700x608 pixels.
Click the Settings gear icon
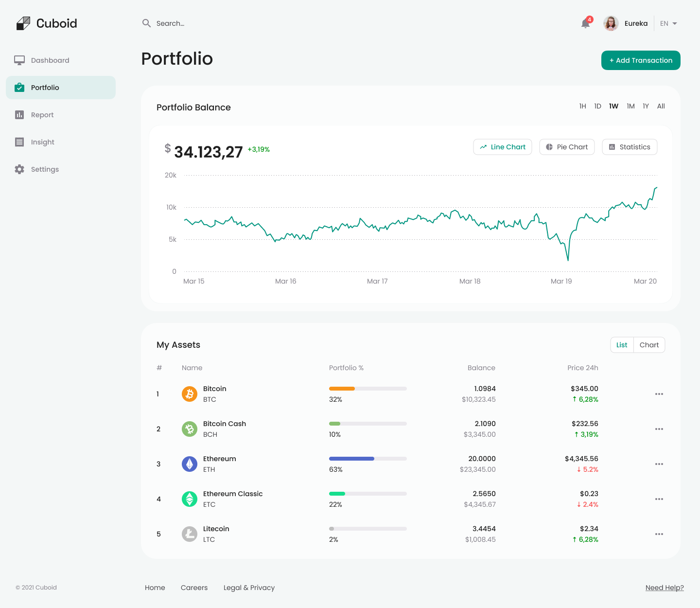pyautogui.click(x=19, y=169)
